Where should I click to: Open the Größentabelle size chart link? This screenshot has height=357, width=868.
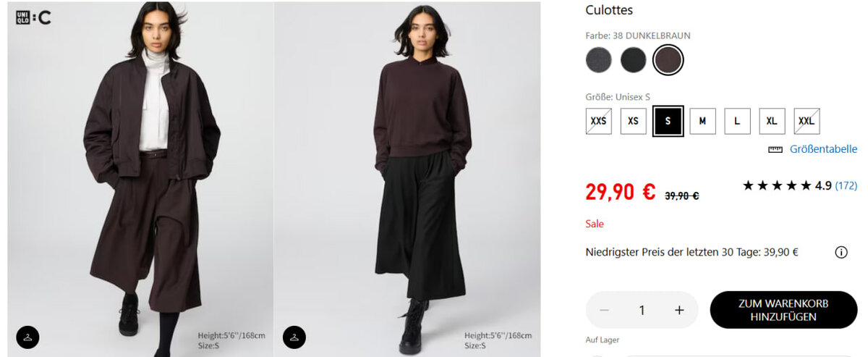coord(823,149)
